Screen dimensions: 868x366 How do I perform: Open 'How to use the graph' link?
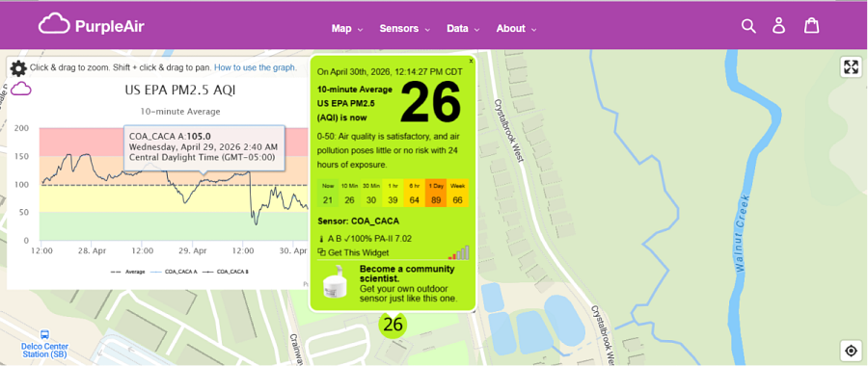click(256, 68)
